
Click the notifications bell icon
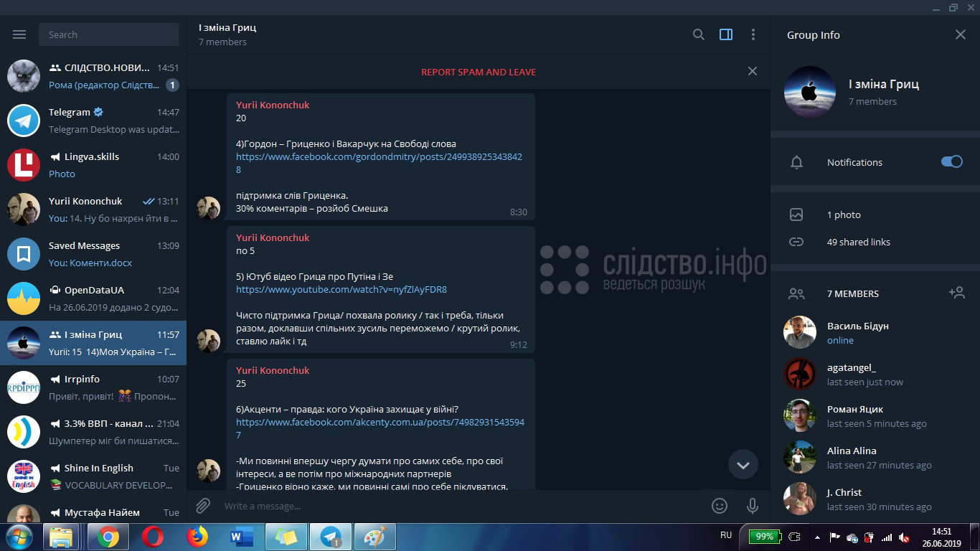[x=796, y=162]
